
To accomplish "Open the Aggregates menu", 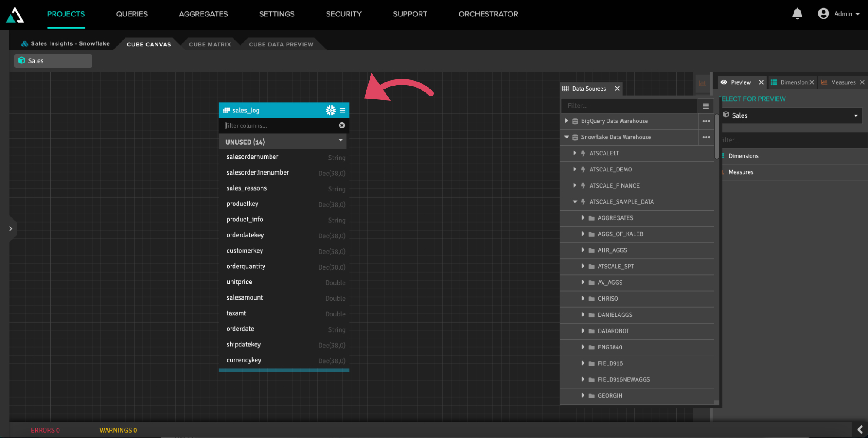I will pyautogui.click(x=203, y=14).
